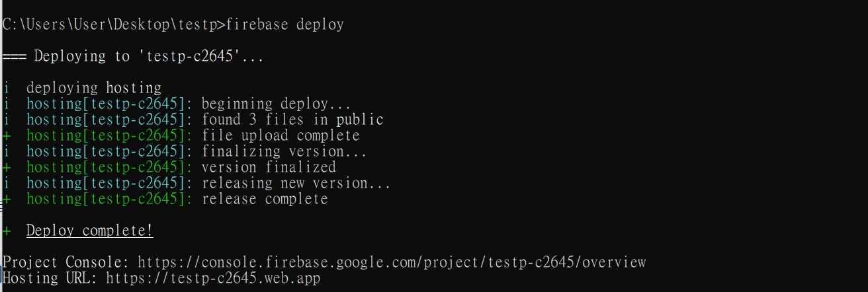
Task: Open the testp-c2645.web.app Hosting URL
Action: pyautogui.click(x=213, y=279)
